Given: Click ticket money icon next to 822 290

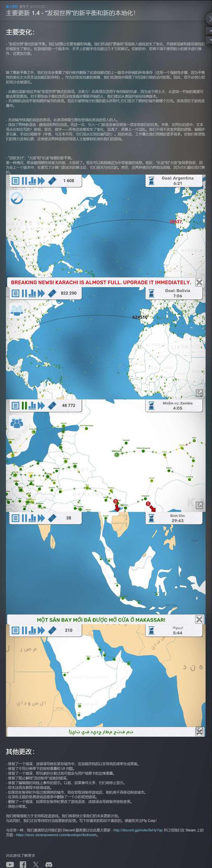Looking at the screenshot, I should tap(52, 293).
